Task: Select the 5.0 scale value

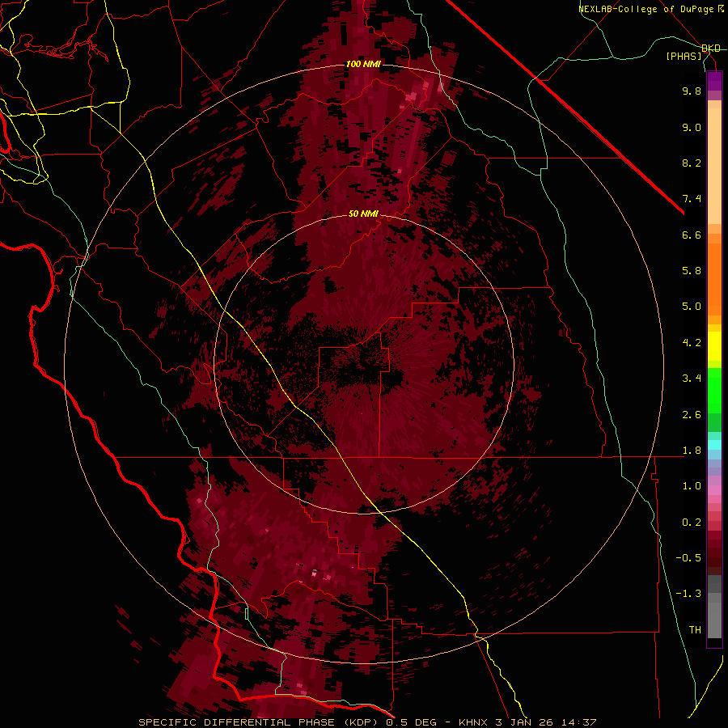Action: [x=692, y=307]
